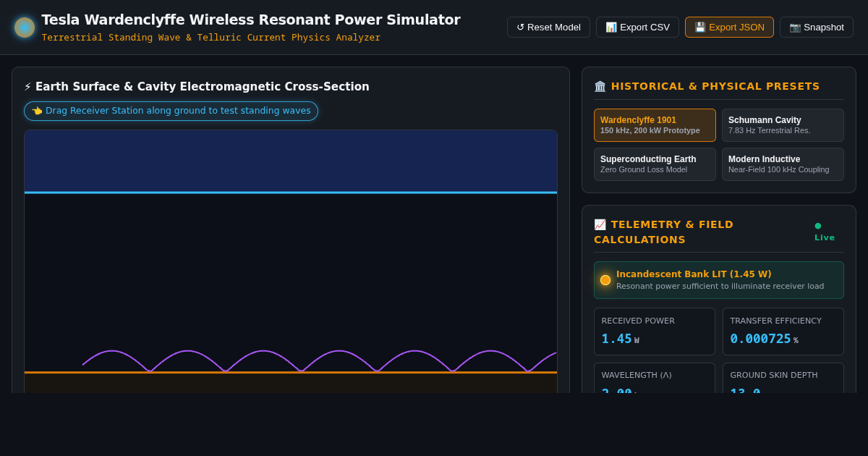Click the Drag Receiver Station hint badge
The image size is (868, 456).
pos(171,111)
